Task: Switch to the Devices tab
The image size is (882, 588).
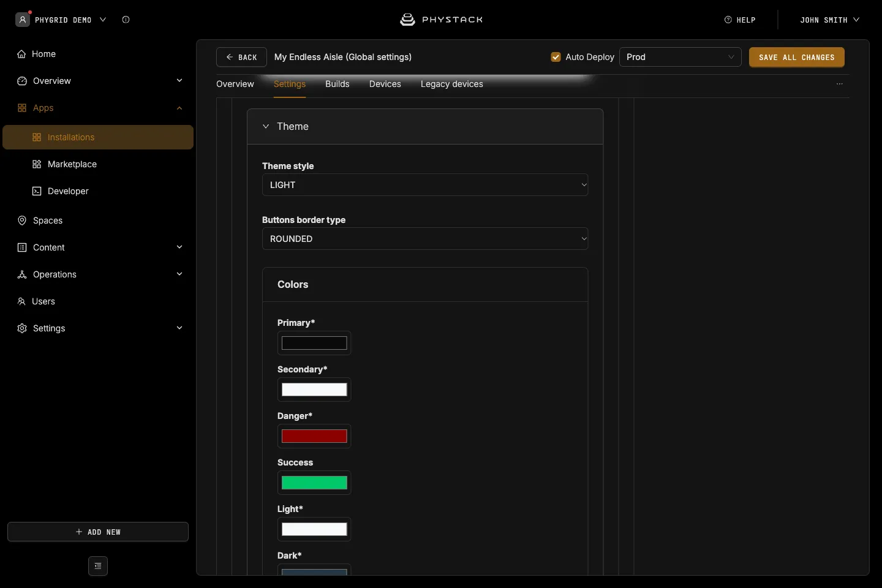Action: click(385, 84)
